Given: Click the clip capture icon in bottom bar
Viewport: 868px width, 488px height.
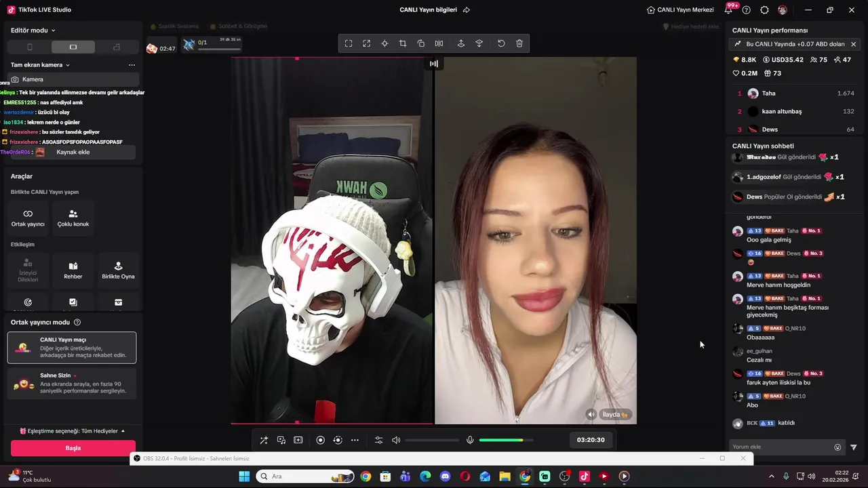Looking at the screenshot, I should [298, 440].
